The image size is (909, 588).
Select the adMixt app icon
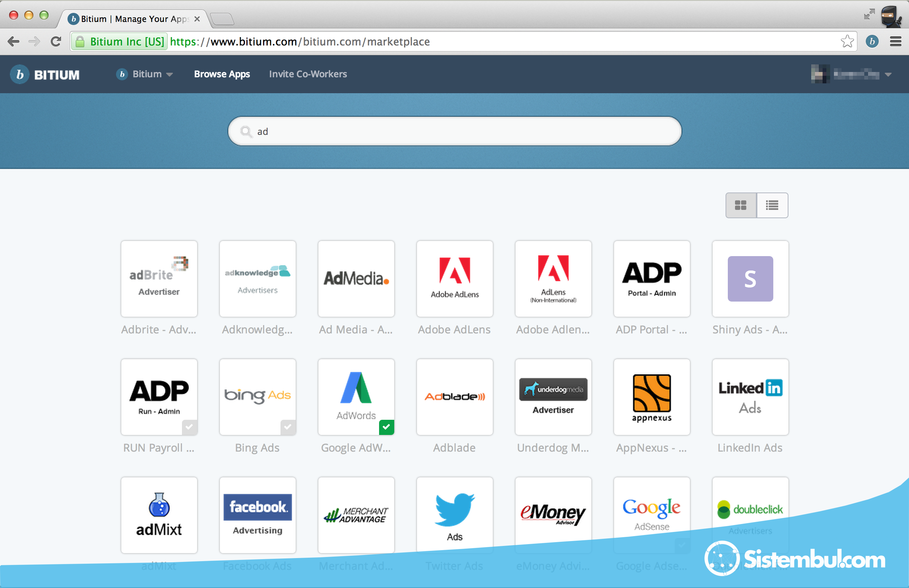(159, 515)
